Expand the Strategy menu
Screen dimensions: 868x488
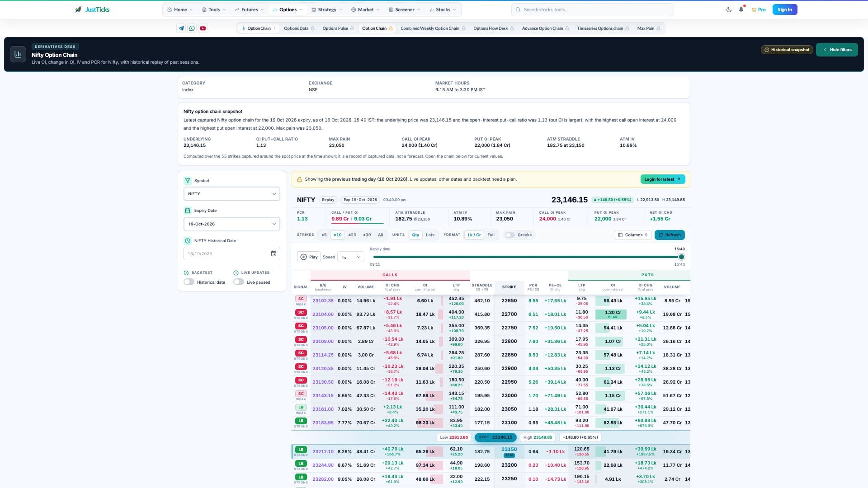coord(327,9)
